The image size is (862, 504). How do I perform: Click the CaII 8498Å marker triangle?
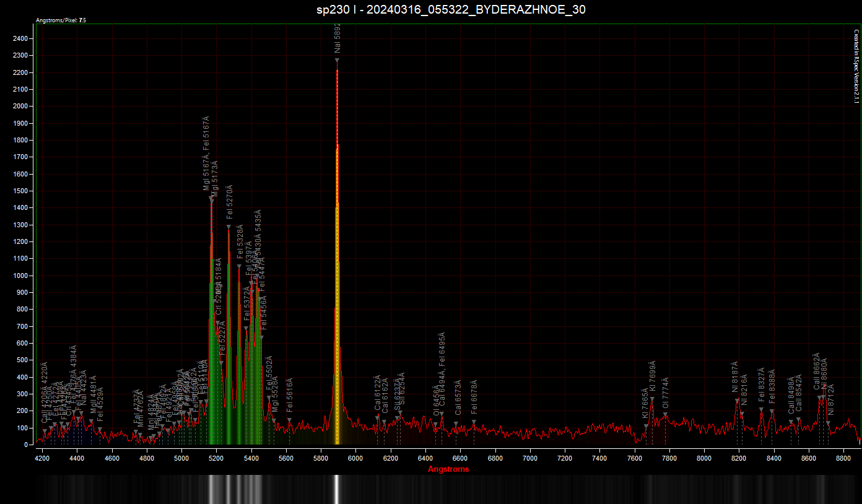[x=791, y=422]
